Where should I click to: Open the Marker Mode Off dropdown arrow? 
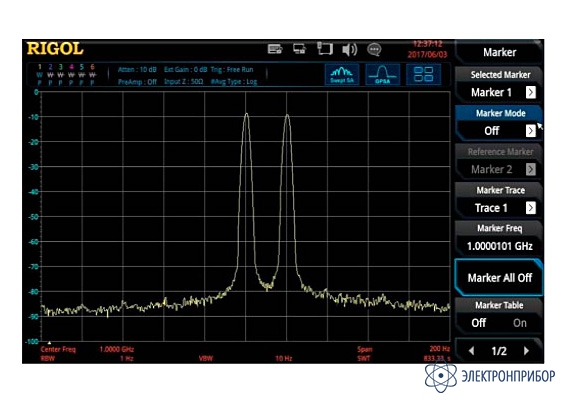(x=530, y=130)
